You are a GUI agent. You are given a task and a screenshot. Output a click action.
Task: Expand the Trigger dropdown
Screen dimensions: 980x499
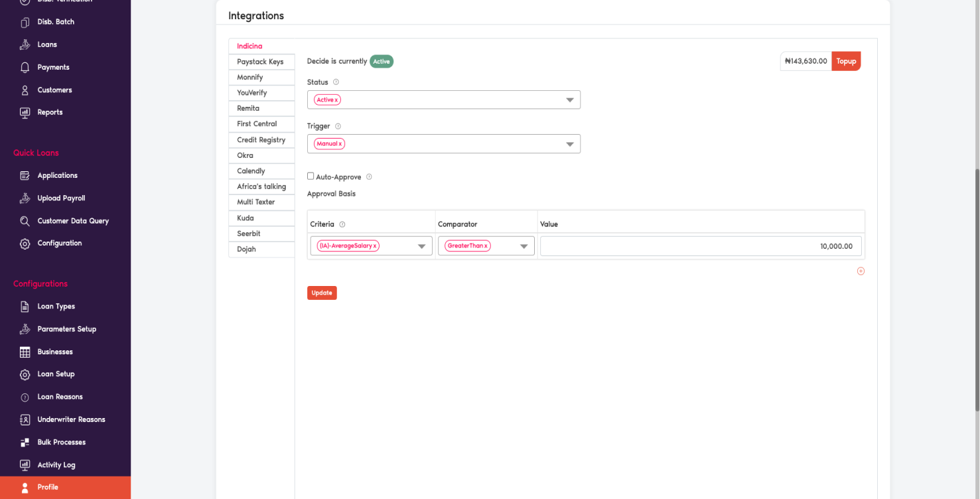click(x=569, y=143)
